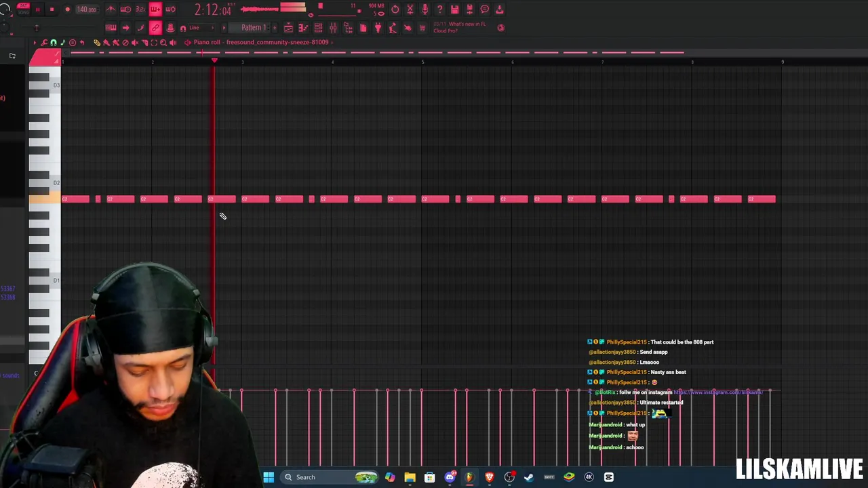Disable the highlighted link button in toolbar
The width and height of the screenshot is (868, 488).
[155, 28]
